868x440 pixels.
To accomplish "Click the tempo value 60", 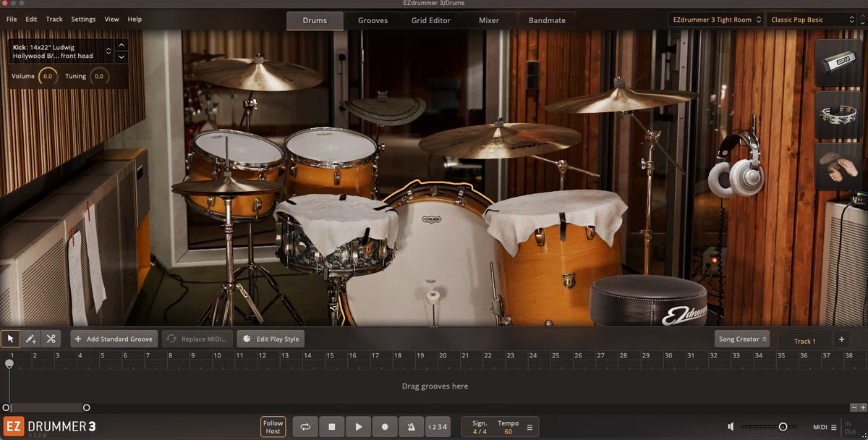I will 508,432.
